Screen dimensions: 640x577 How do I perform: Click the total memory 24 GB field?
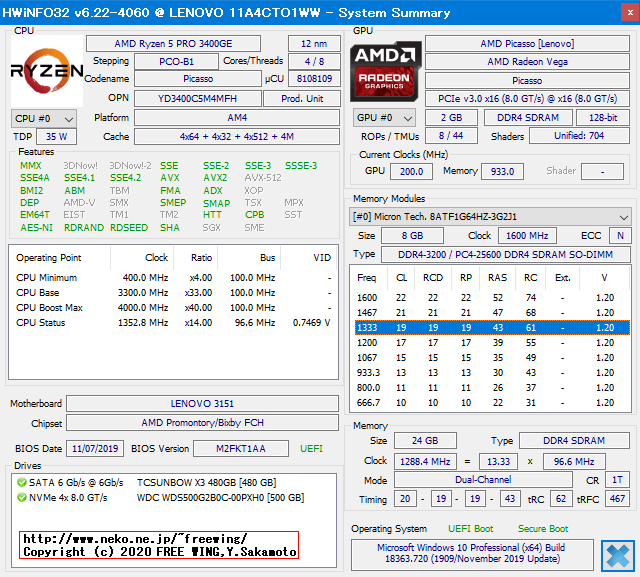[425, 441]
